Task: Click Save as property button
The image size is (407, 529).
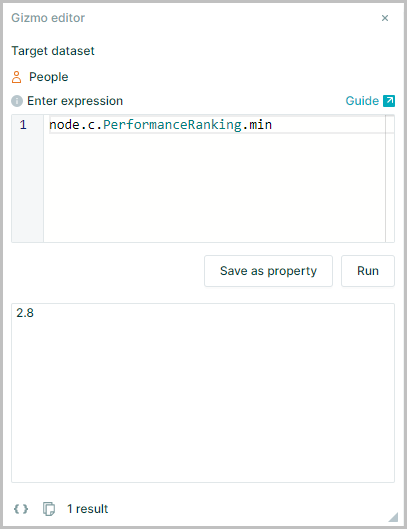Action: (x=268, y=271)
